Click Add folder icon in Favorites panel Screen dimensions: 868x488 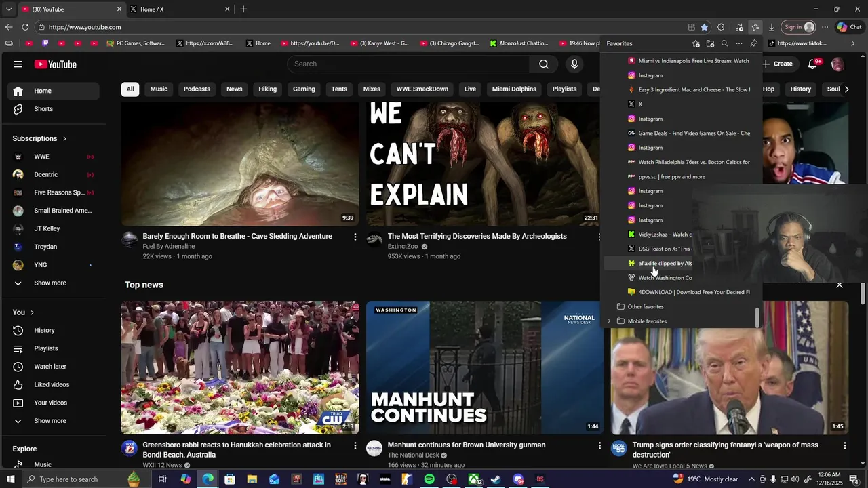710,43
